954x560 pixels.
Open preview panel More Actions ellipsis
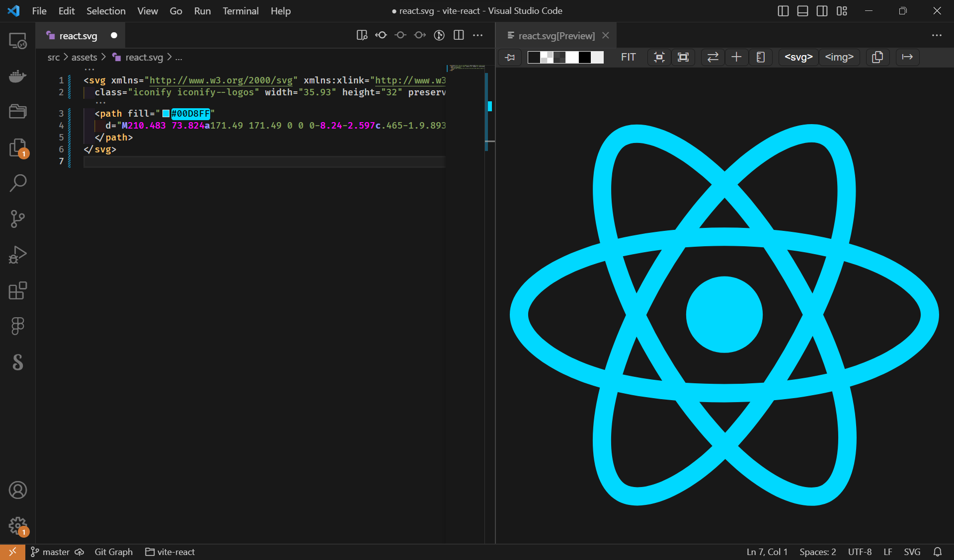[937, 35]
